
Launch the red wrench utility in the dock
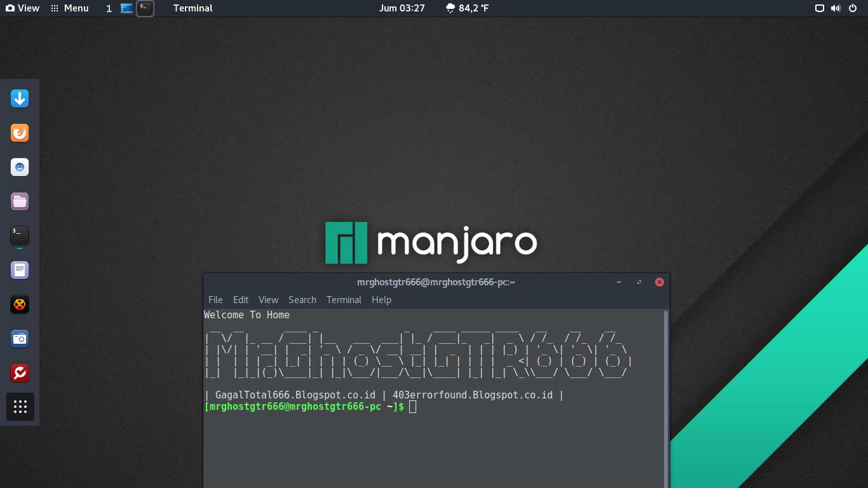[x=20, y=373]
